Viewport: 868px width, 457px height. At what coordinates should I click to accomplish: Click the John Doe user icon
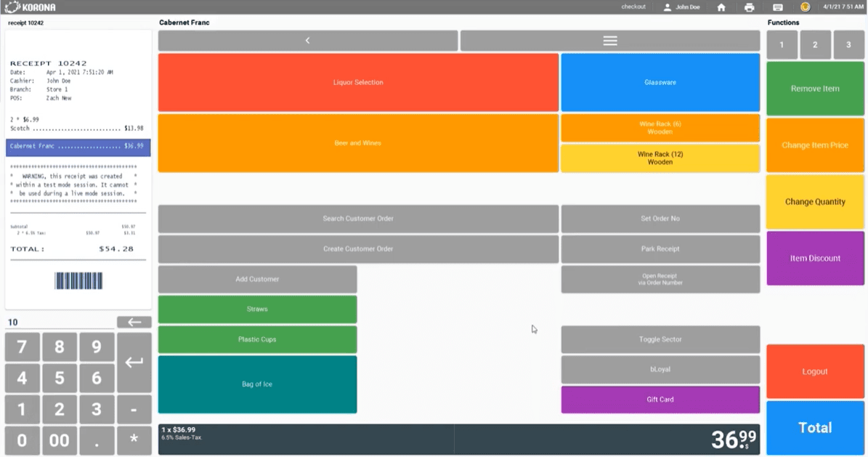tap(667, 7)
